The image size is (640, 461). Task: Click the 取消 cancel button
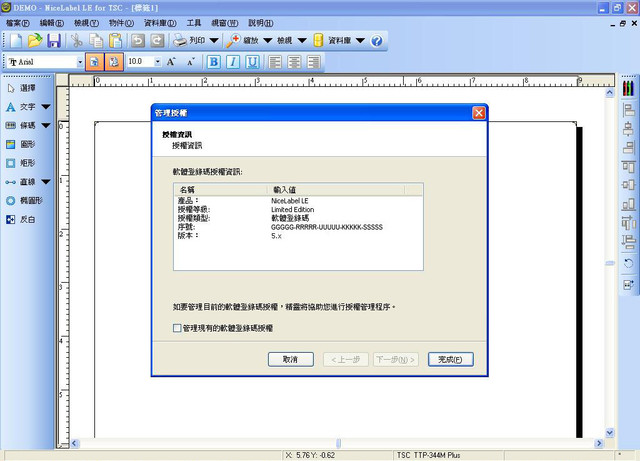[291, 359]
